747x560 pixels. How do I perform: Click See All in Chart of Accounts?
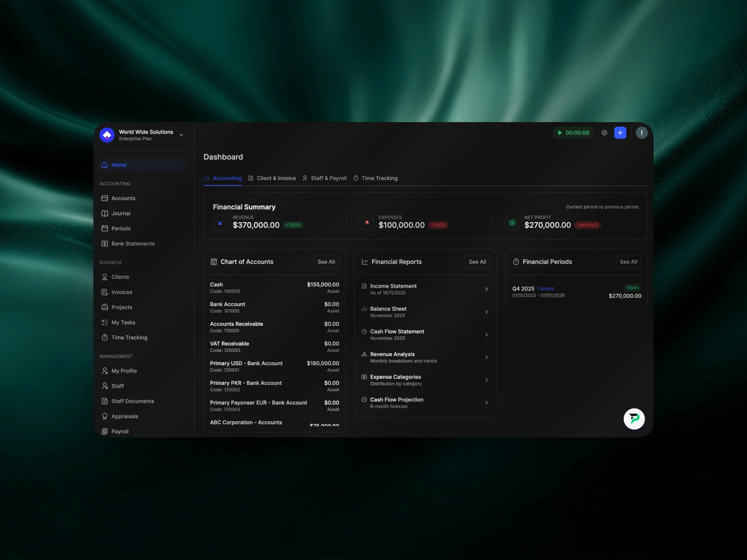click(326, 262)
